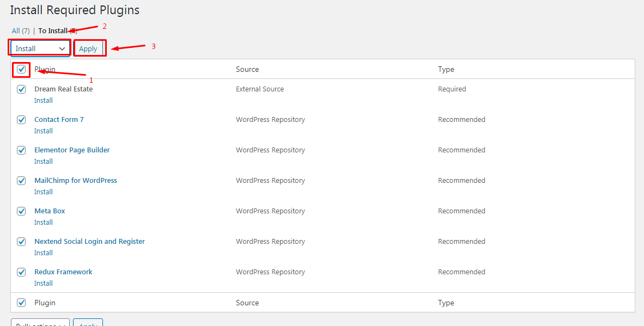Open the Meta Box plugin link
Image resolution: width=644 pixels, height=326 pixels.
click(x=50, y=211)
